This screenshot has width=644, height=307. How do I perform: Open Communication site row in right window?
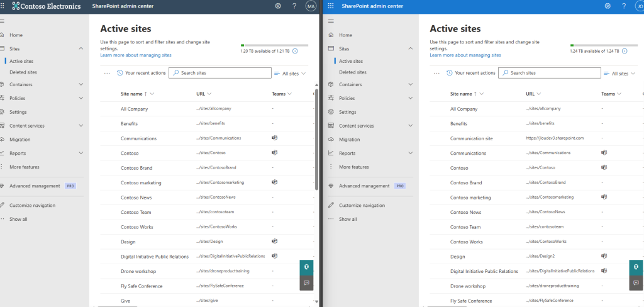[471, 138]
